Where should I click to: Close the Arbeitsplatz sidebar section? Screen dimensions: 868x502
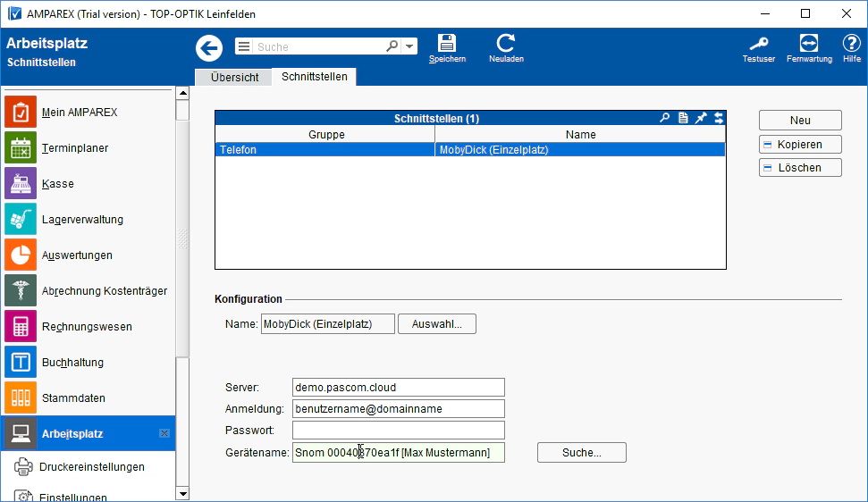[164, 433]
